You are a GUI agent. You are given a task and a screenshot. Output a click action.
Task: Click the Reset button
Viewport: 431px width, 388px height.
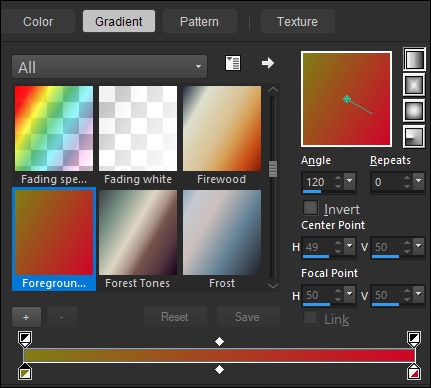pos(175,317)
